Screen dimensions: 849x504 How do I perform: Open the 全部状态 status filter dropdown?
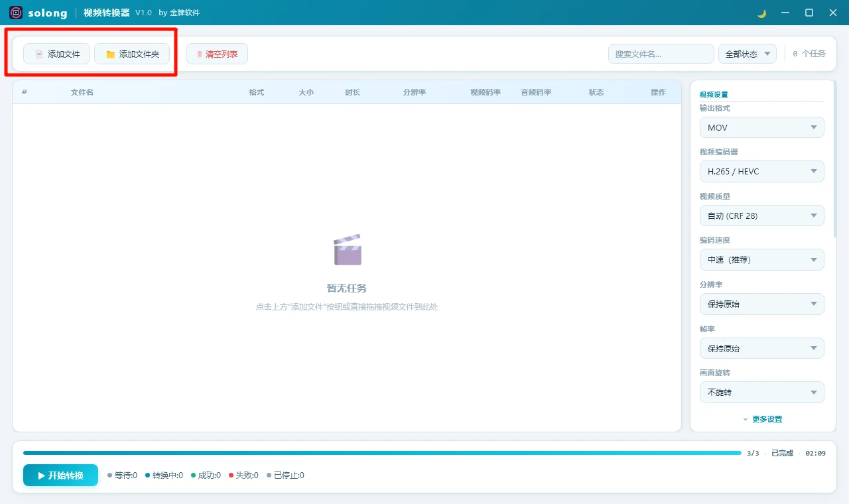click(747, 54)
